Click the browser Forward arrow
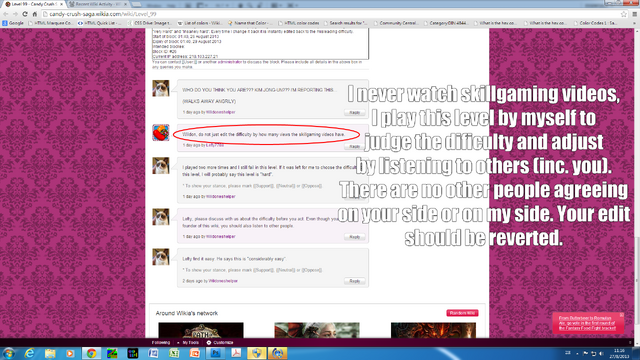 click(x=15, y=14)
